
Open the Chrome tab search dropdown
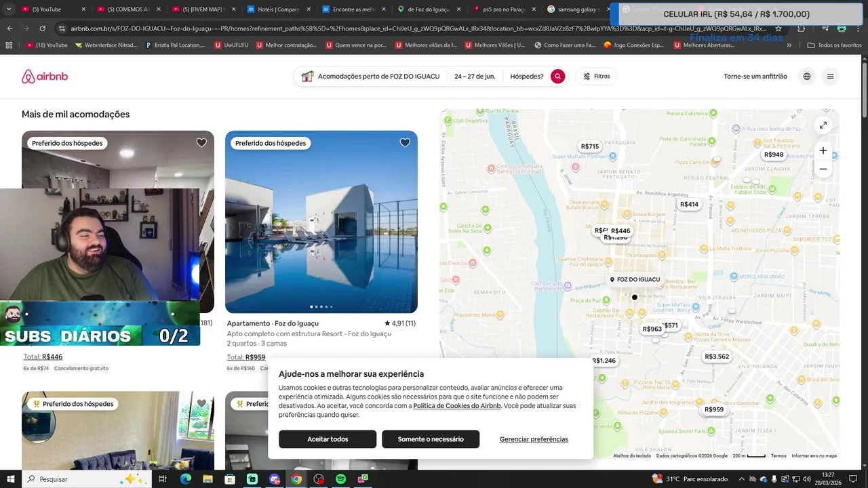click(x=9, y=9)
